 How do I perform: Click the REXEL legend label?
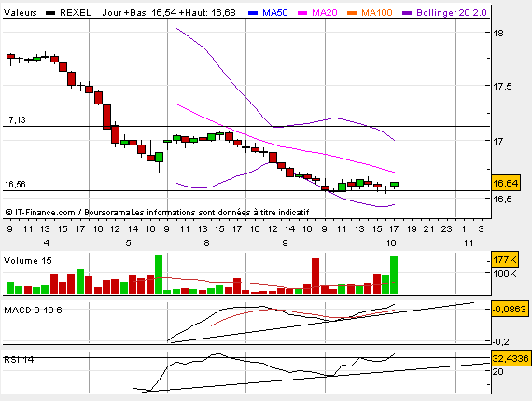pyautogui.click(x=76, y=13)
